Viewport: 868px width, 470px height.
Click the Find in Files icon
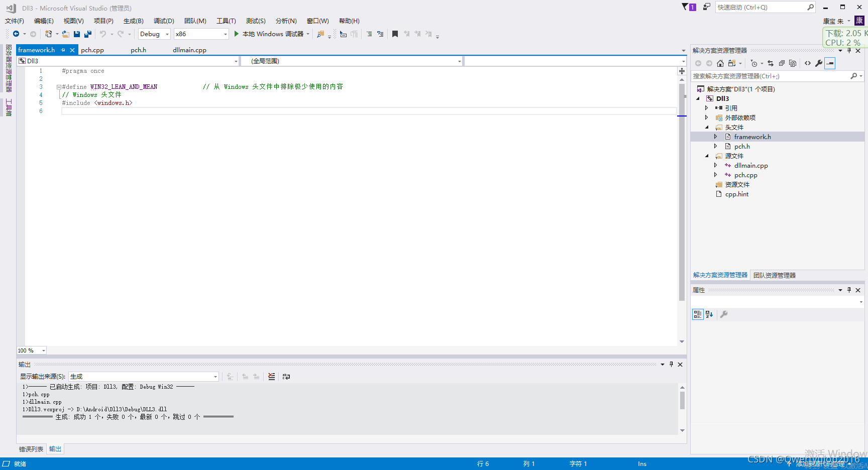click(320, 34)
